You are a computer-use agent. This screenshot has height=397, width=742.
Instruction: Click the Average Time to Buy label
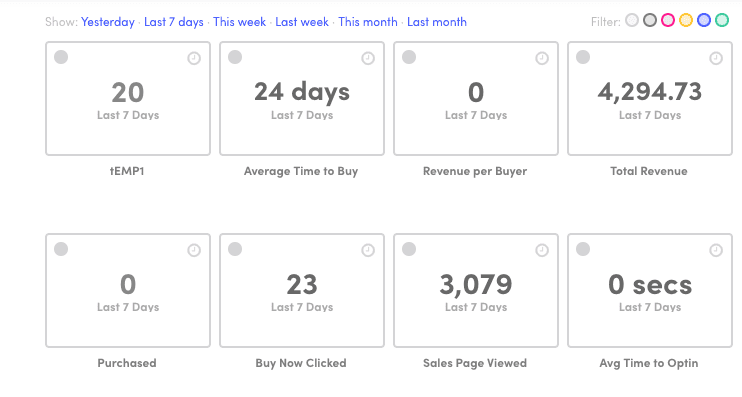(301, 171)
